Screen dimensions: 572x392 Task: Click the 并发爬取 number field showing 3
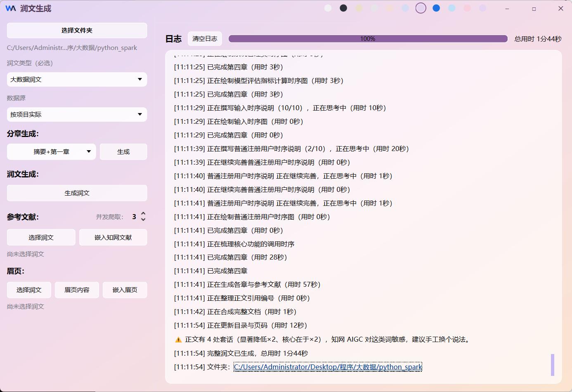(x=134, y=217)
